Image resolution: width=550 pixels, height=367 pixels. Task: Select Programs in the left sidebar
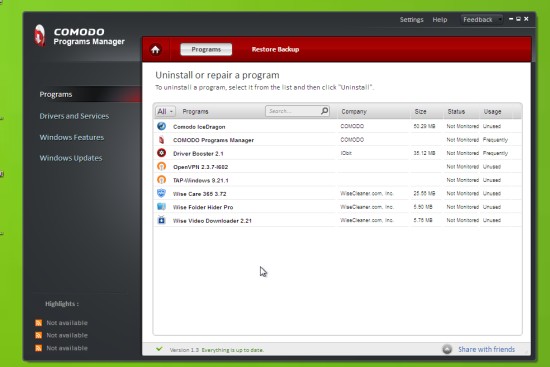point(56,94)
